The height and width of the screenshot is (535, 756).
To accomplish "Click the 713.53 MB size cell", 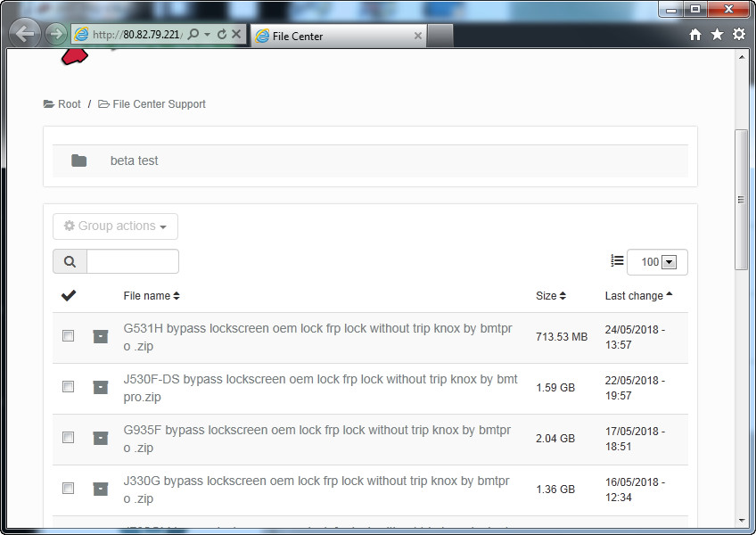I will [x=562, y=337].
